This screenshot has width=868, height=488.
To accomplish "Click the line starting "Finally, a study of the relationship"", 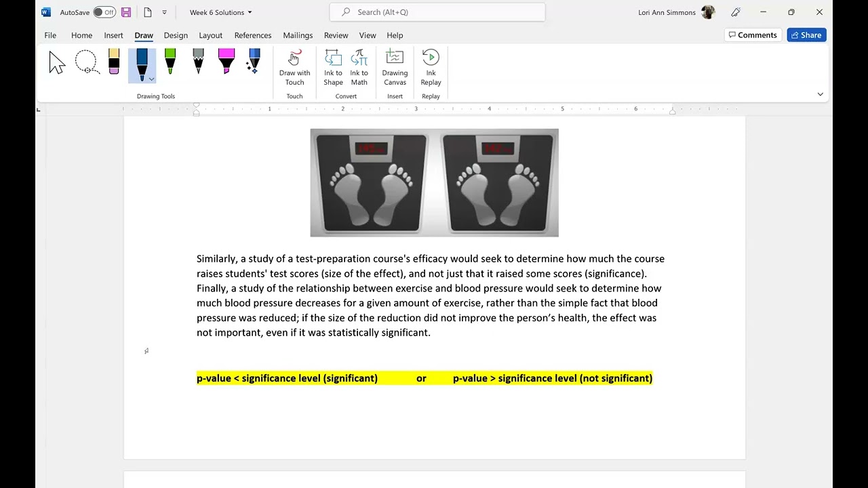I will click(x=429, y=289).
